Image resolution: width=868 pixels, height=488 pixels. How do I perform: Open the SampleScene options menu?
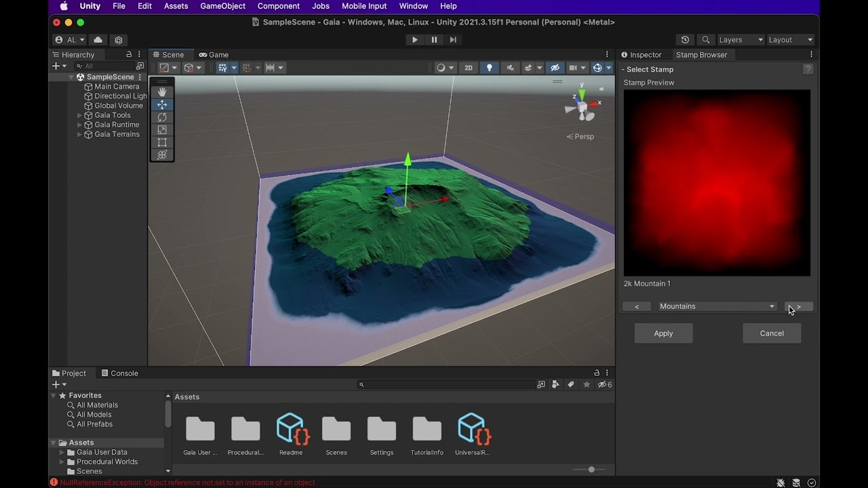[140, 77]
